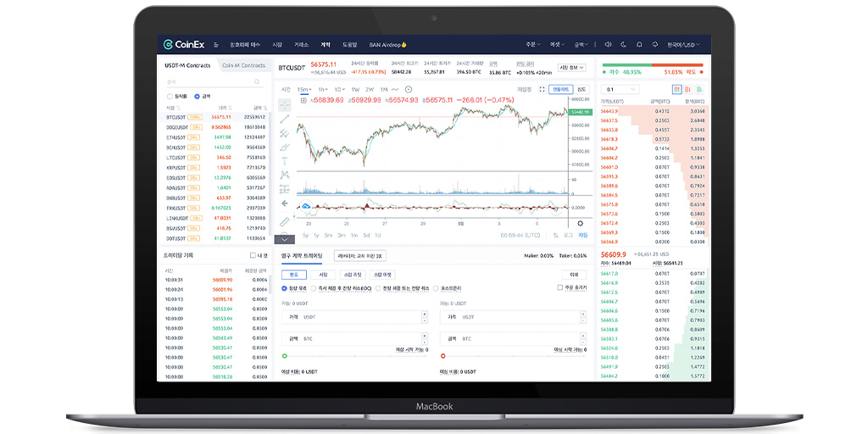Open the chart indicators wave icon

(x=395, y=89)
